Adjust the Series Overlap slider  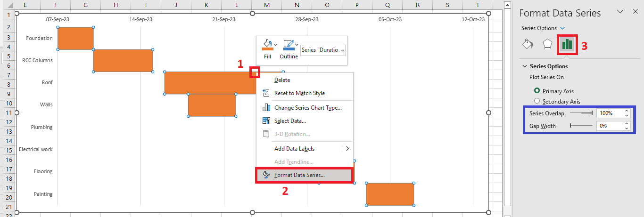581,113
